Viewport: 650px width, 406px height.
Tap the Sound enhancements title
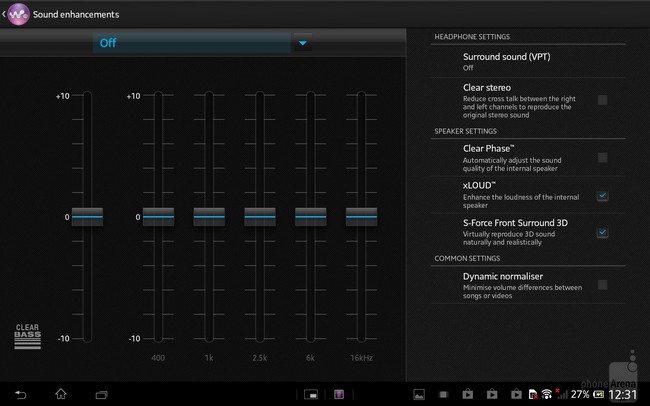pos(76,14)
